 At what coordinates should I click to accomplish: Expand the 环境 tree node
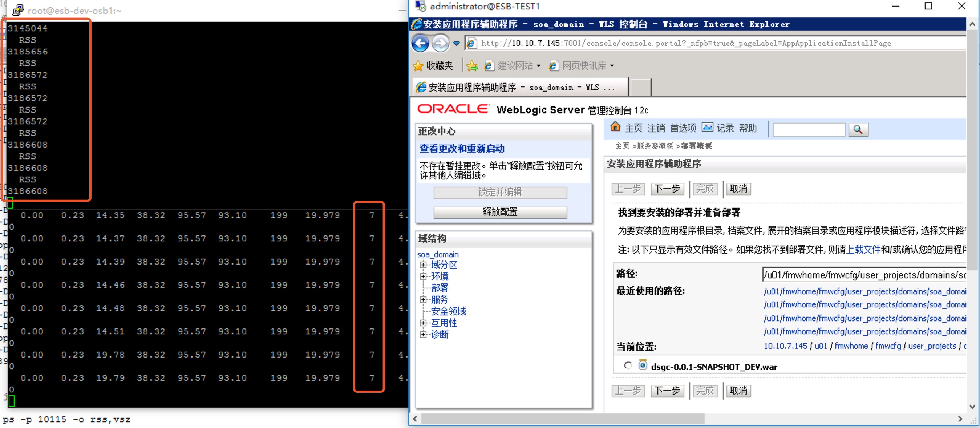coord(423,276)
